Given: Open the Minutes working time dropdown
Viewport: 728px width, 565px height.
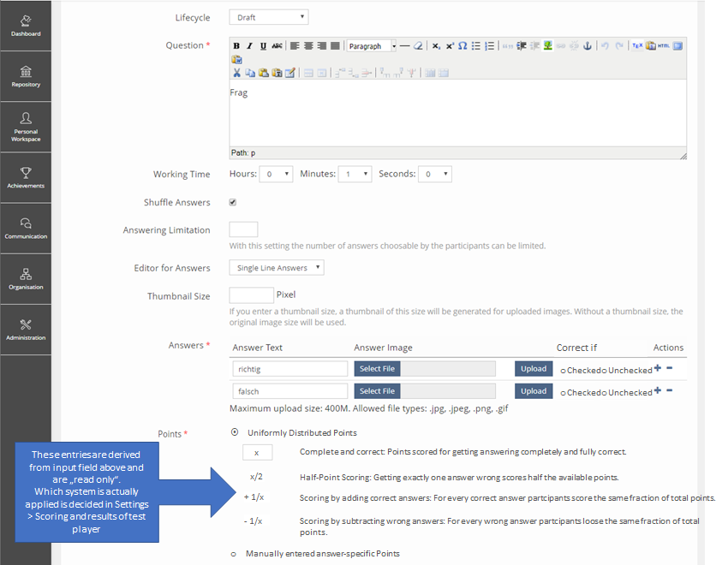Looking at the screenshot, I should pos(355,174).
